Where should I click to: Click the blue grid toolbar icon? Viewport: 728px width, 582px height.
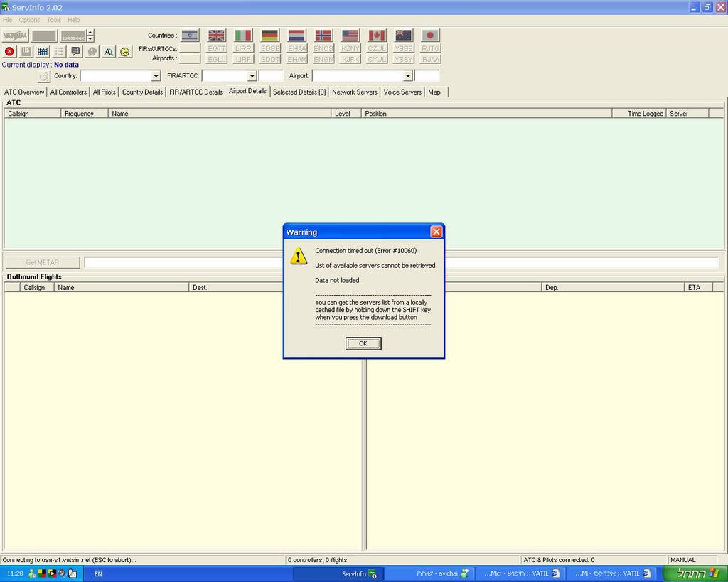pos(43,52)
